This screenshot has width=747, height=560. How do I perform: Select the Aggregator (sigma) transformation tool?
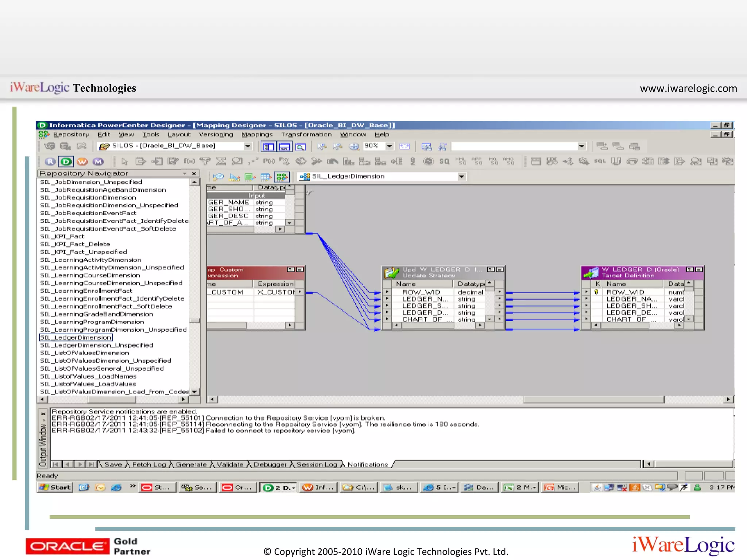(x=221, y=161)
